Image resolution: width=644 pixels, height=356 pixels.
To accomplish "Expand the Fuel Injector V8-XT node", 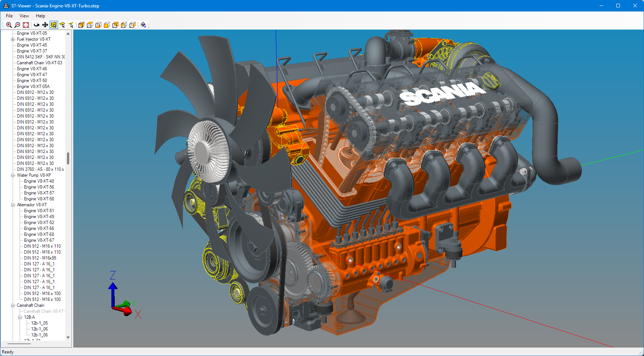I will click(x=13, y=39).
